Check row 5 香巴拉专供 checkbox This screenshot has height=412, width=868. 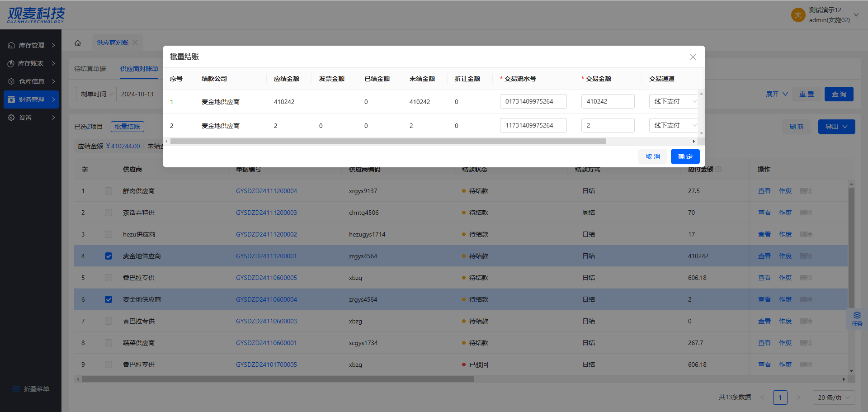(x=108, y=278)
